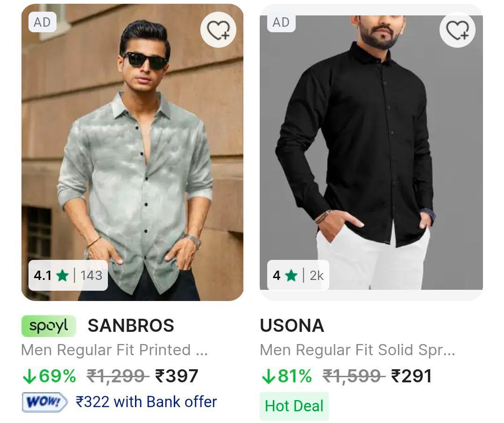Open Men Regular Fit Printed product title
This screenshot has width=504, height=423.
pyautogui.click(x=114, y=350)
